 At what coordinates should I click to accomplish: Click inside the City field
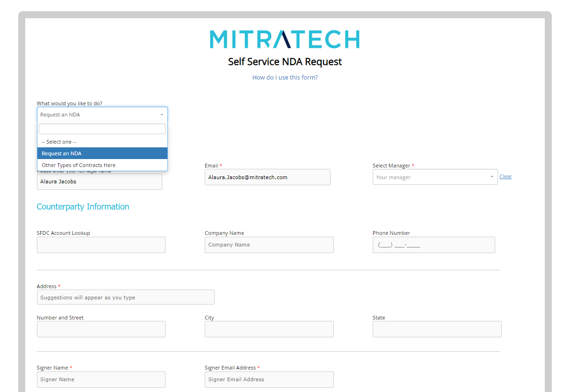[269, 329]
